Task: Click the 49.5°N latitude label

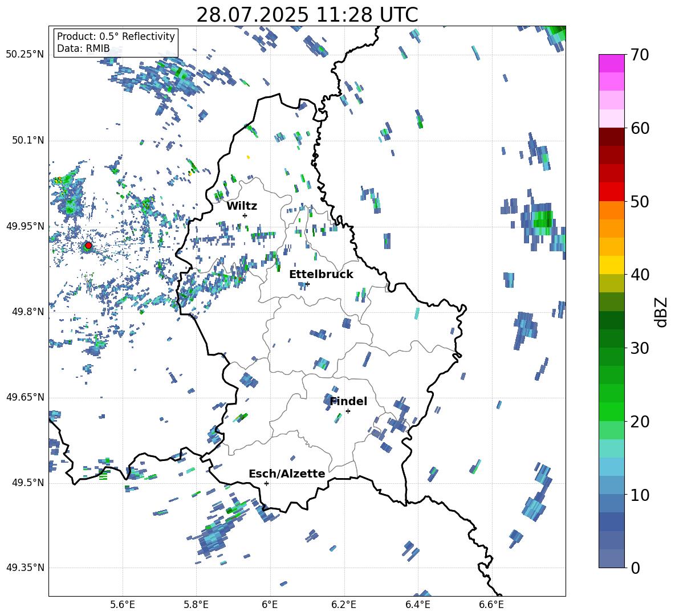Action: coord(28,483)
